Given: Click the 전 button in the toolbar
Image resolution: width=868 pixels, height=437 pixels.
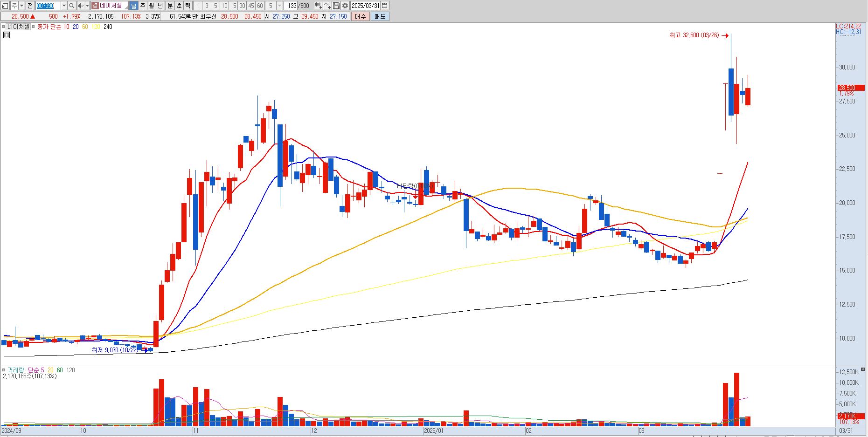Looking at the screenshot, I should (30, 6).
